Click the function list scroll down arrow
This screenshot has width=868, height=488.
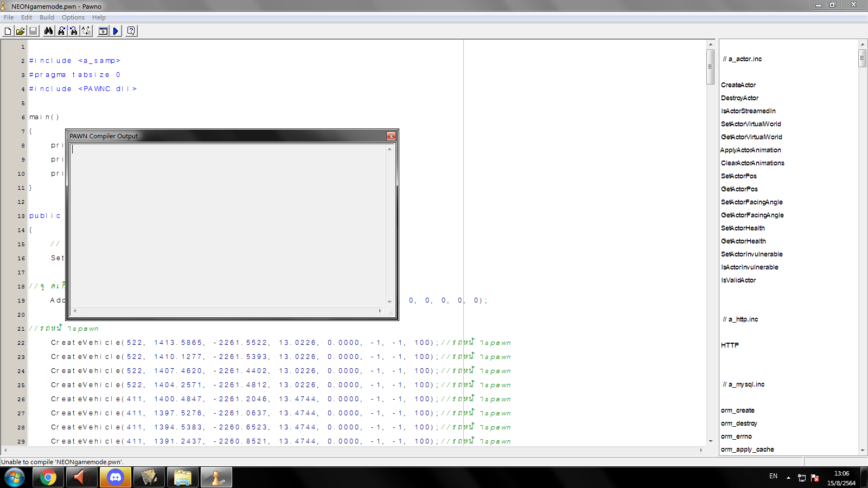862,450
